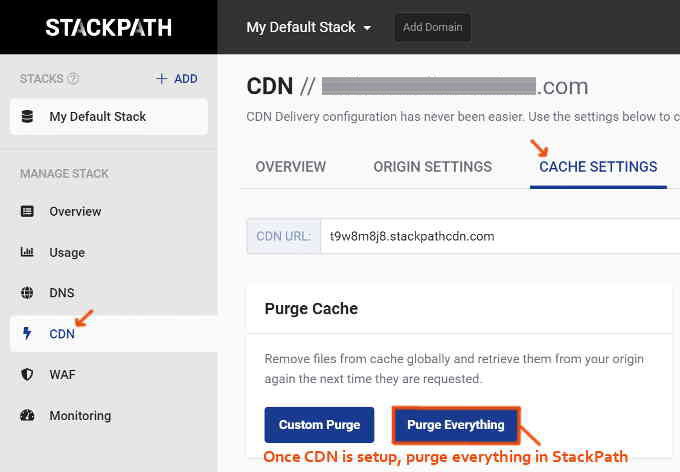Select the CACHE SETTINGS tab
This screenshot has width=680, height=472.
598,167
